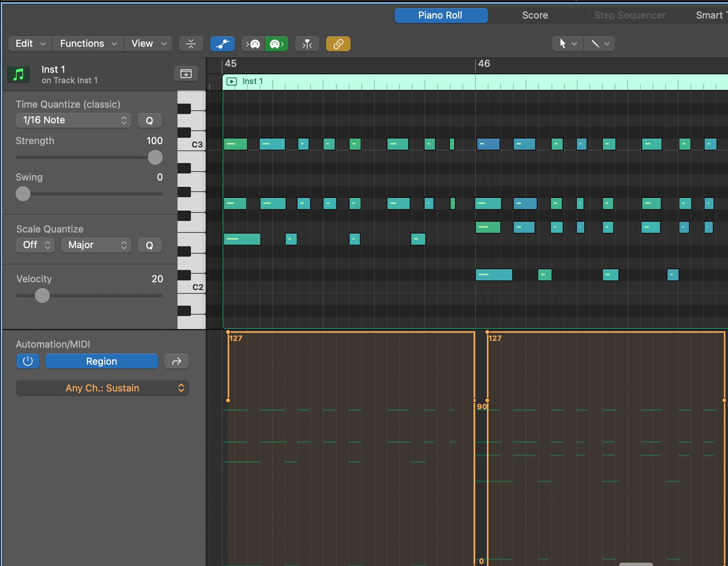Open the Major scale dropdown
The image size is (728, 566).
pyautogui.click(x=96, y=245)
